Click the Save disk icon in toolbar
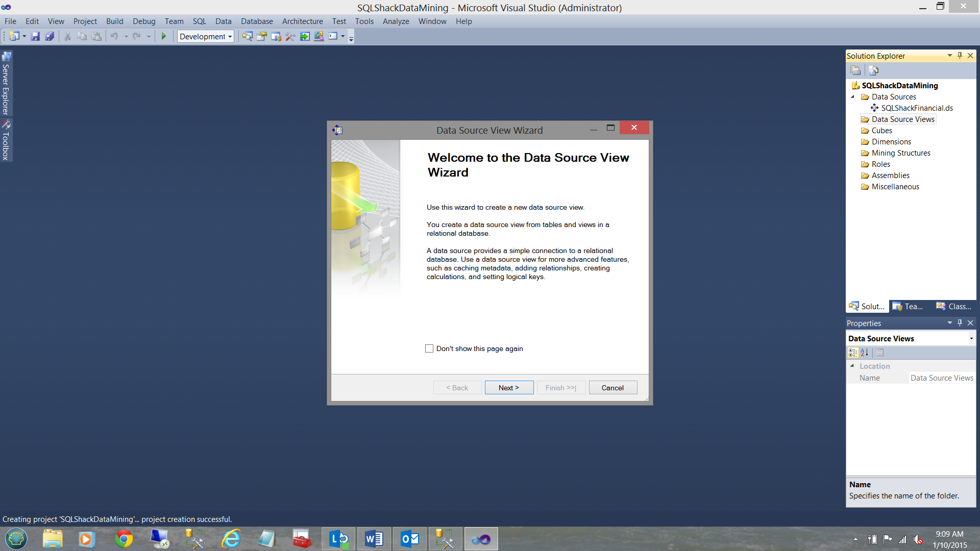Viewport: 980px width, 551px height. click(x=35, y=36)
